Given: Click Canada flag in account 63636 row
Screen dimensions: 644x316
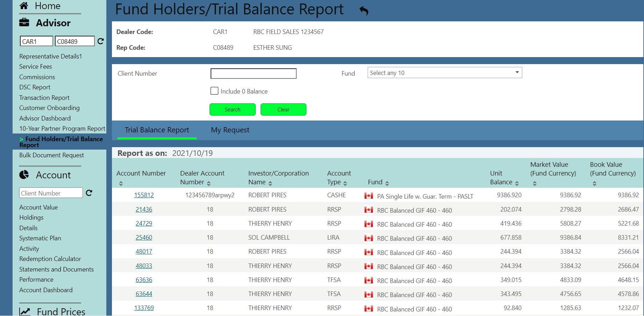Looking at the screenshot, I should point(368,280).
